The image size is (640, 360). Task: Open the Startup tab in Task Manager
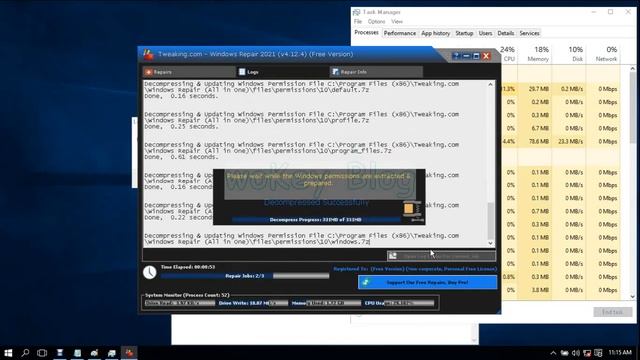tap(464, 33)
